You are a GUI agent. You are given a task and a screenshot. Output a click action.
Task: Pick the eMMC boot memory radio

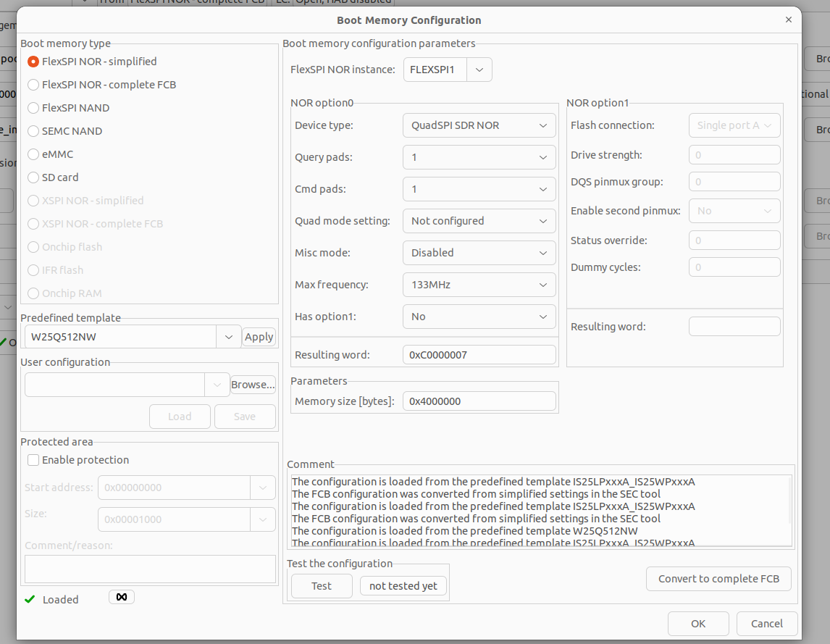[x=33, y=154]
